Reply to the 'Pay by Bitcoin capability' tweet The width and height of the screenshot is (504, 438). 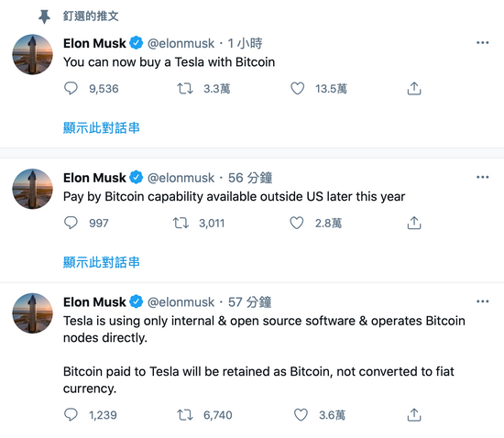coord(71,223)
